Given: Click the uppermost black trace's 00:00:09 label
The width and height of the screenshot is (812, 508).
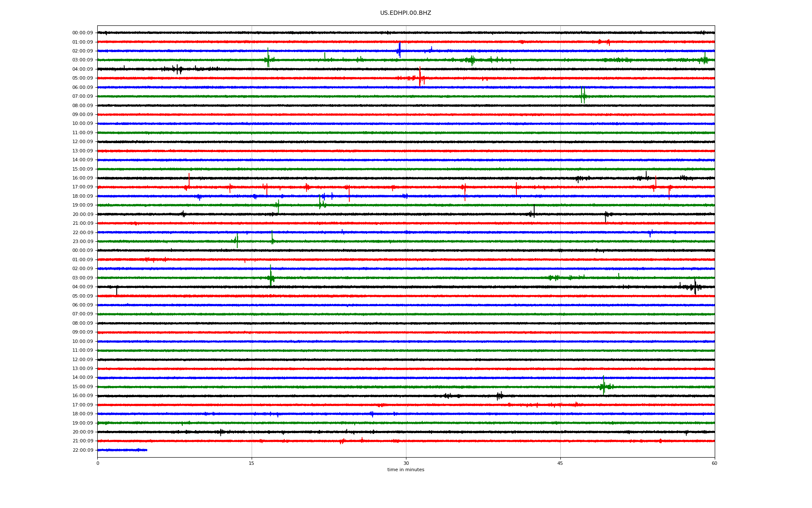Looking at the screenshot, I should pyautogui.click(x=82, y=33).
